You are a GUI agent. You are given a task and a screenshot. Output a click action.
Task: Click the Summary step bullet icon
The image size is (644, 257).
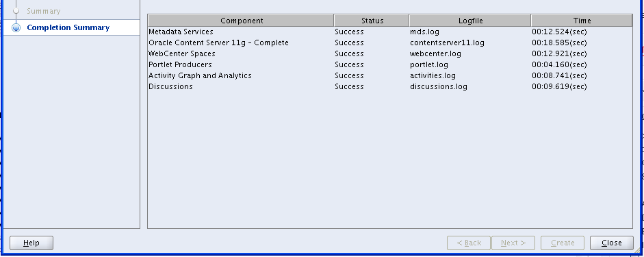[16, 11]
